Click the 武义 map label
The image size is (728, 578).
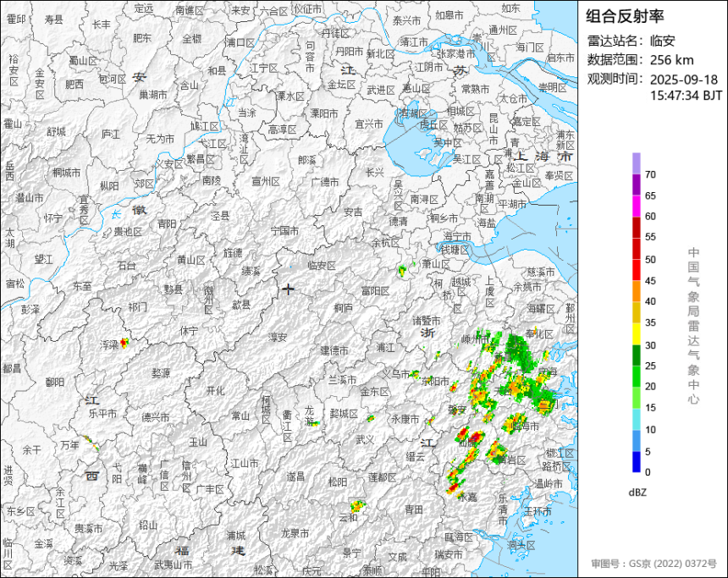(365, 439)
